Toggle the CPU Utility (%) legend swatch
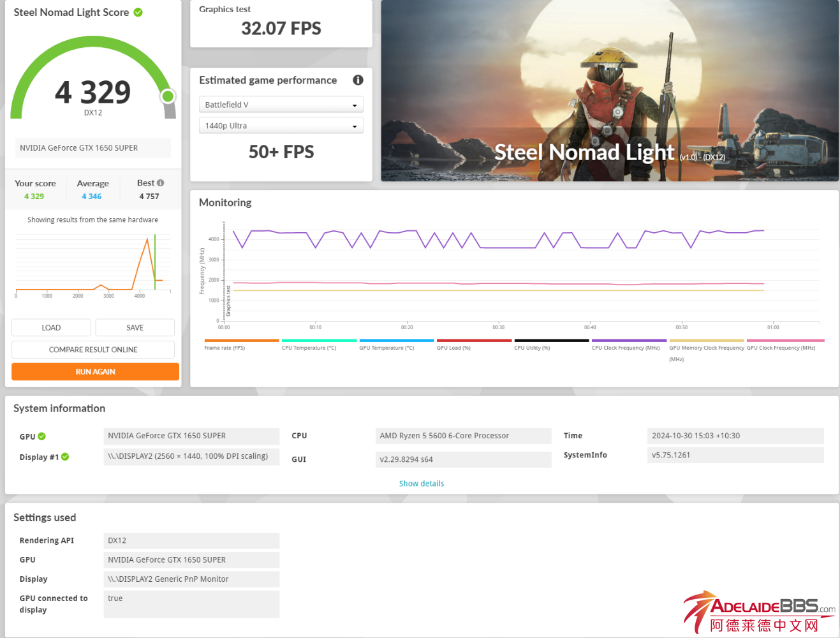Viewport: 840px width, 638px height. point(552,341)
